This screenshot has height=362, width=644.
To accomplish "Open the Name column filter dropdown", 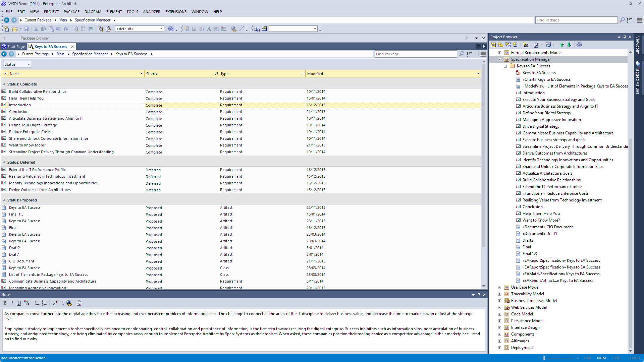I will click(x=142, y=74).
